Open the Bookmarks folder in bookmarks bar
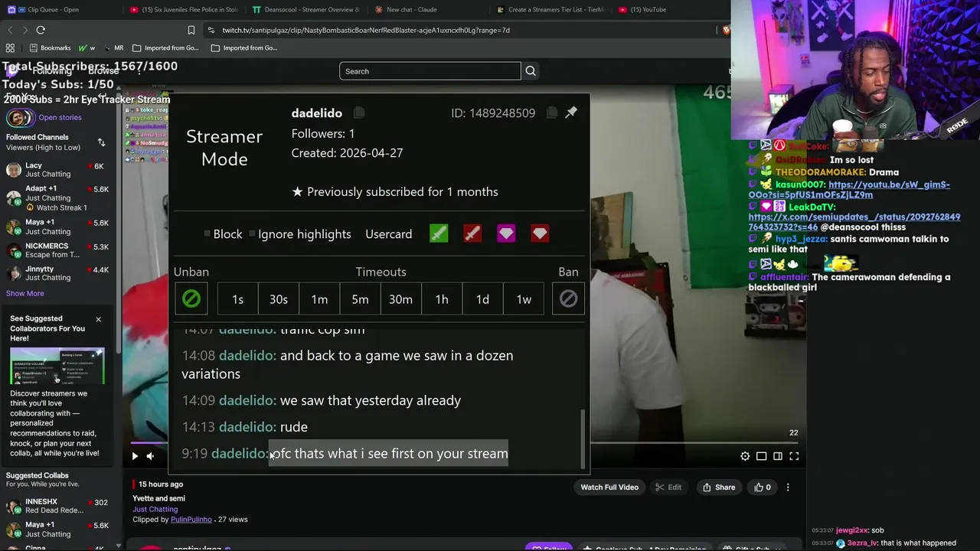 (x=50, y=47)
